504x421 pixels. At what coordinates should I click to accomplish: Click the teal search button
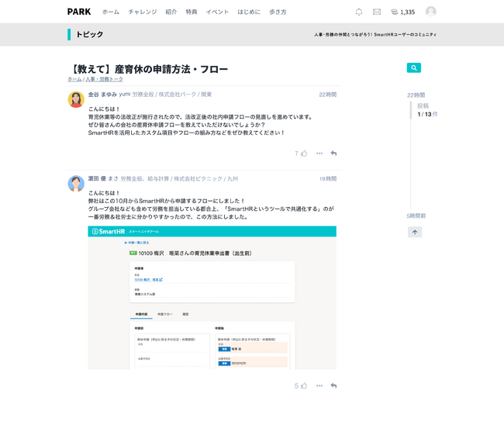(x=414, y=68)
